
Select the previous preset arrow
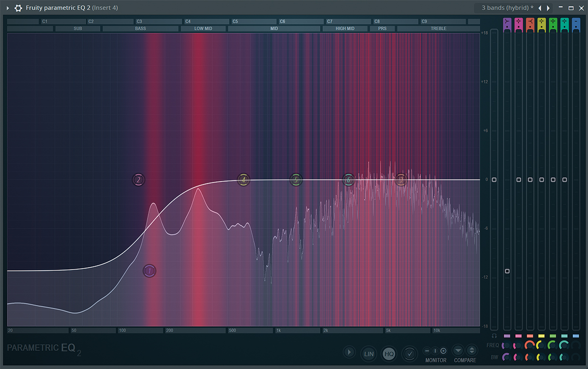point(540,8)
